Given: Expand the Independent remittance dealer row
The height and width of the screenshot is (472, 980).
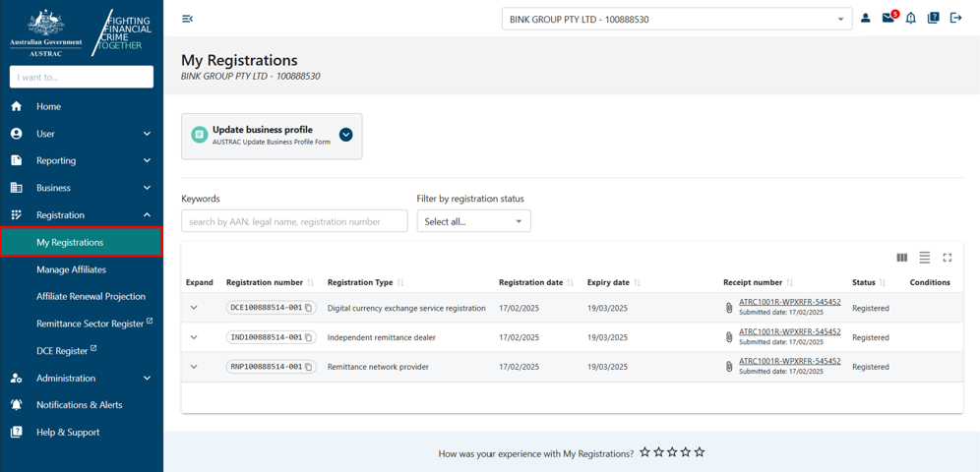Looking at the screenshot, I should tap(194, 337).
